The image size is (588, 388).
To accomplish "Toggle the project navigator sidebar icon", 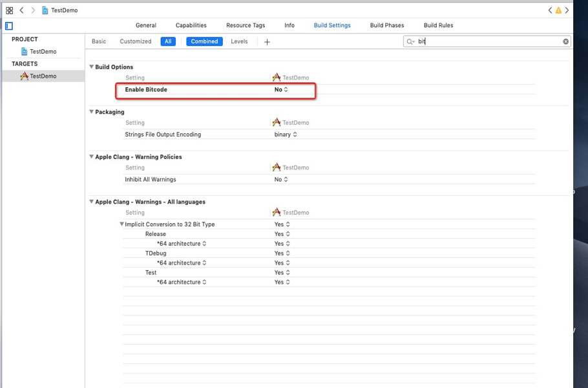I will [x=9, y=26].
